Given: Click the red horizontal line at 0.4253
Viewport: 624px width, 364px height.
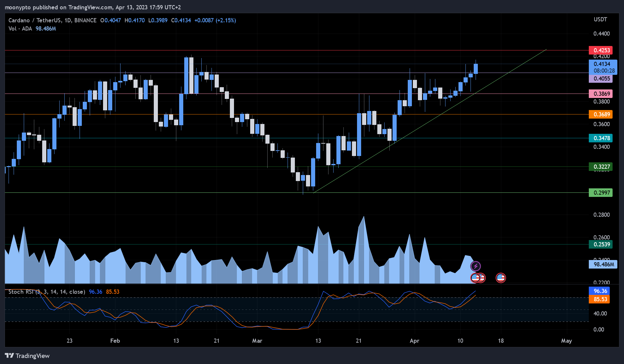Looking at the screenshot, I should [x=297, y=50].
